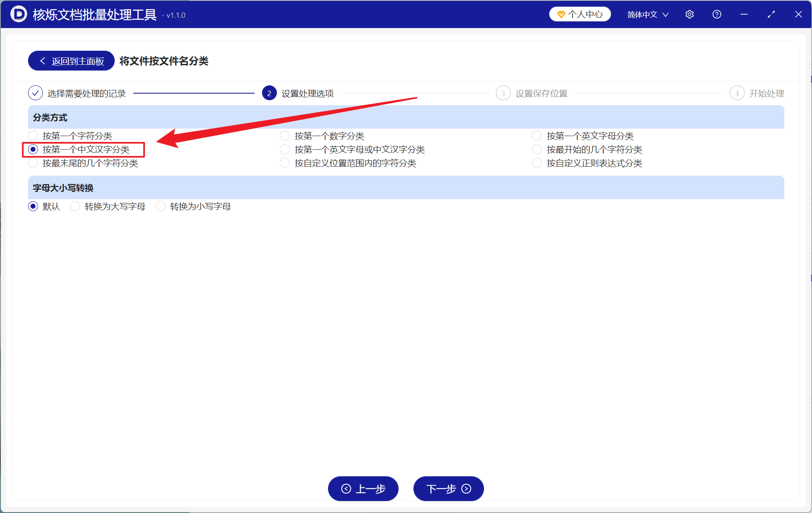Open the settings gear icon
The width and height of the screenshot is (812, 513).
coord(689,14)
